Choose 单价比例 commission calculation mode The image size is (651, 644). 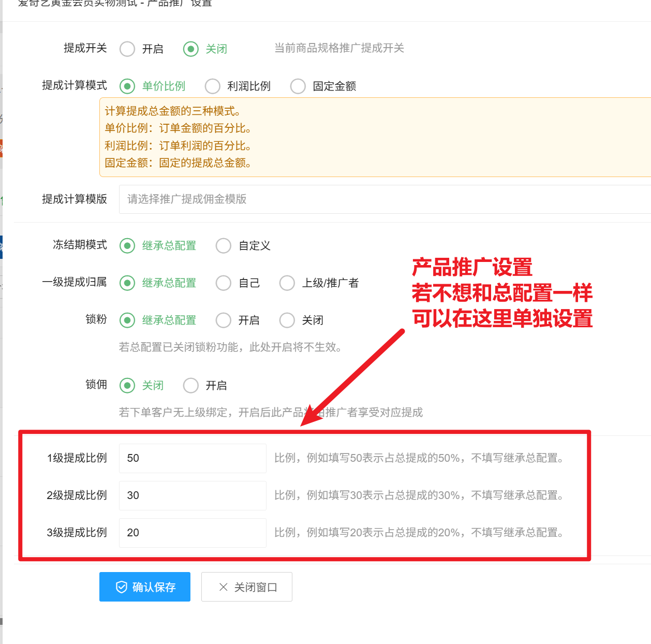(x=127, y=86)
